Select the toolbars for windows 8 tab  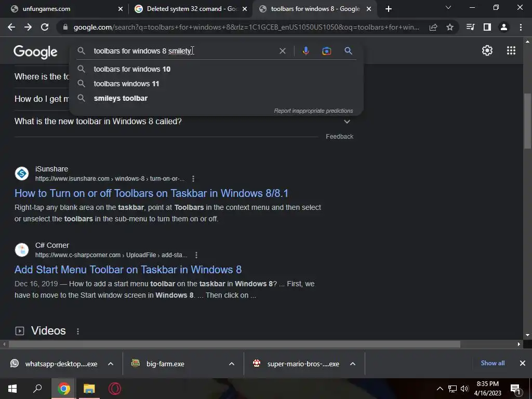tap(315, 9)
